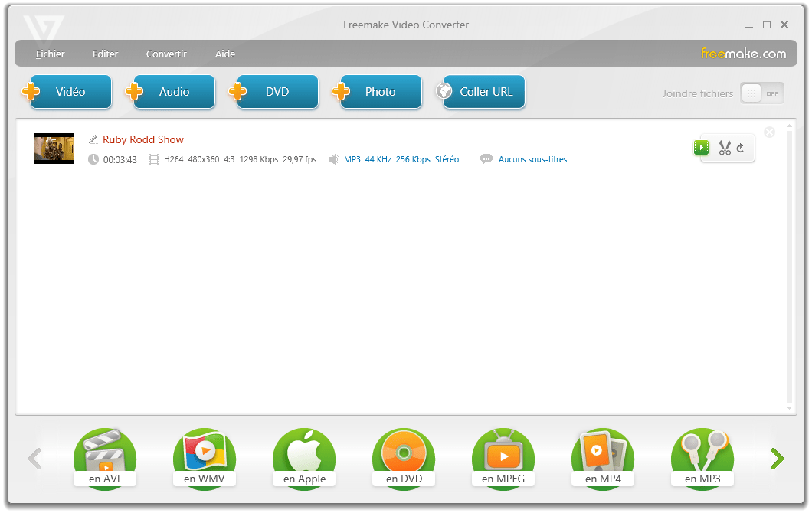812x513 pixels.
Task: Click the subtitles speech bubble icon
Action: coord(486,159)
